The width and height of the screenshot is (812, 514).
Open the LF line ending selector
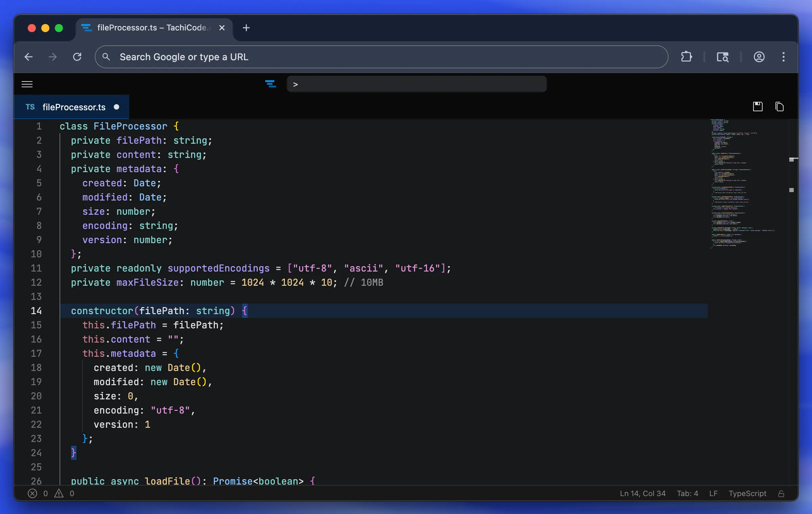point(713,493)
